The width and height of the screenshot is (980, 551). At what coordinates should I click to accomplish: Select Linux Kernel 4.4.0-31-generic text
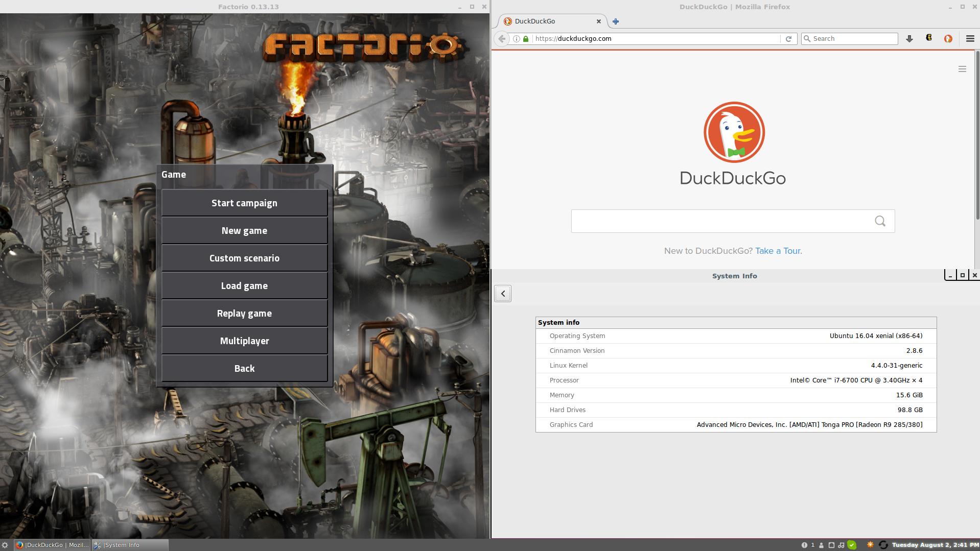(x=897, y=366)
